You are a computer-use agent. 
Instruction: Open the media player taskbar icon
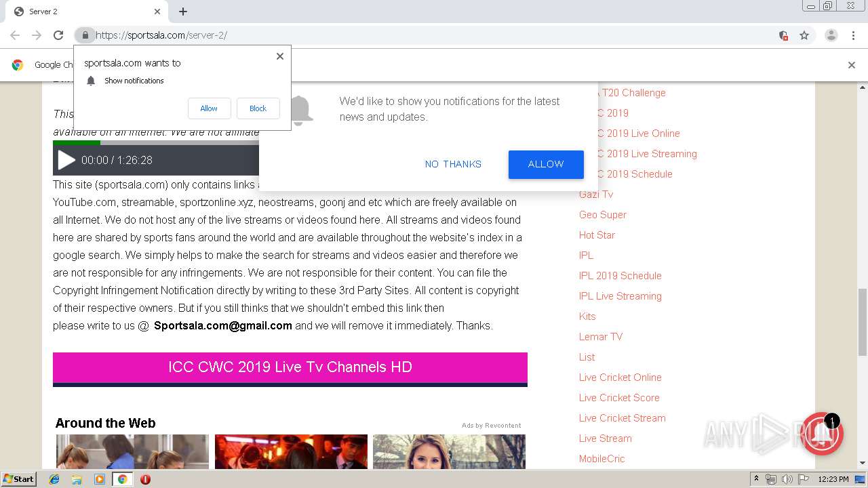100,479
